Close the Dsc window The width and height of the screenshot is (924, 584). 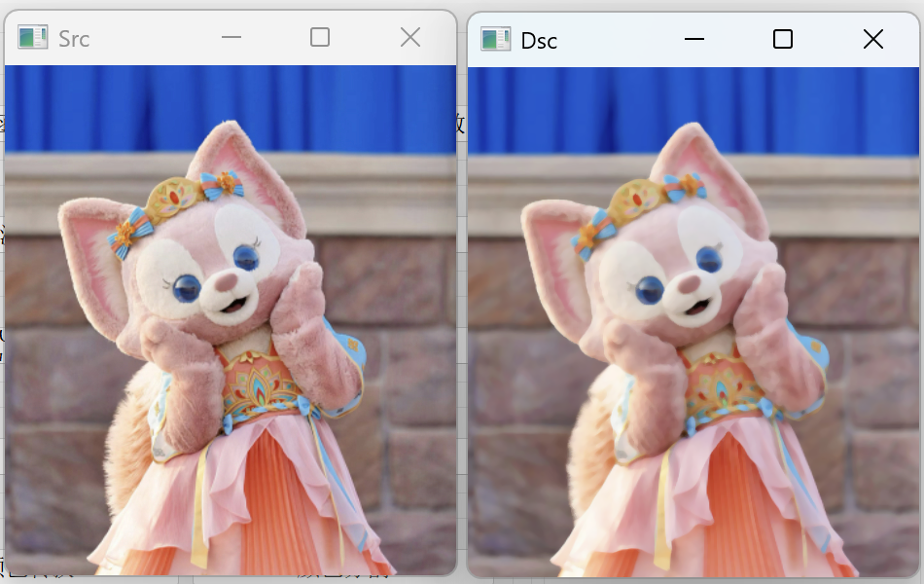pyautogui.click(x=872, y=40)
